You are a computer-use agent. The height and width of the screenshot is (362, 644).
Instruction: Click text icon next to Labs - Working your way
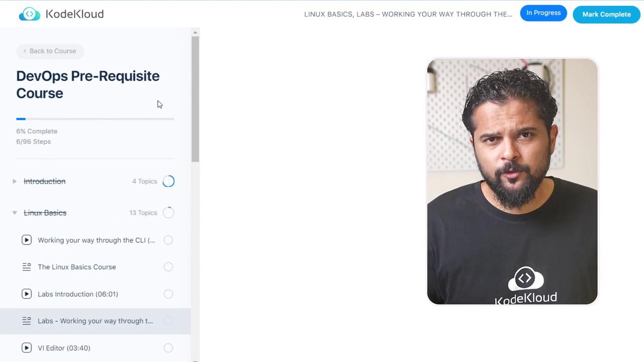tap(27, 321)
